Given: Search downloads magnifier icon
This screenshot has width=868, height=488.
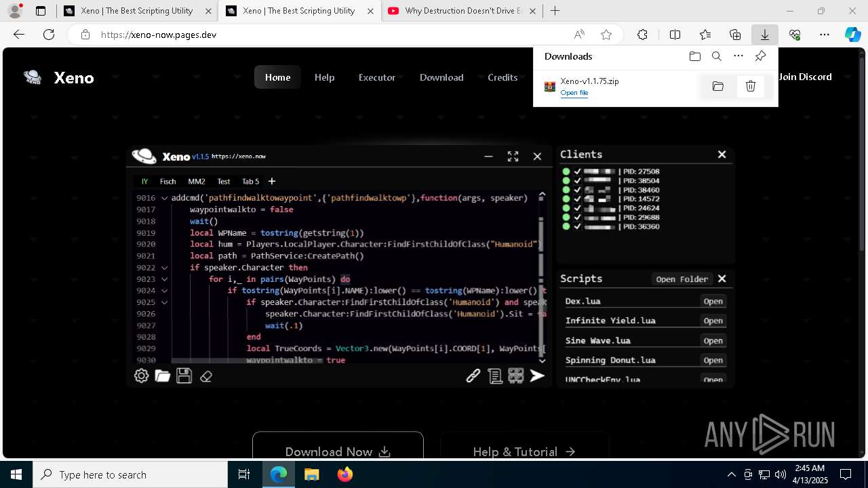Looking at the screenshot, I should click(x=717, y=56).
